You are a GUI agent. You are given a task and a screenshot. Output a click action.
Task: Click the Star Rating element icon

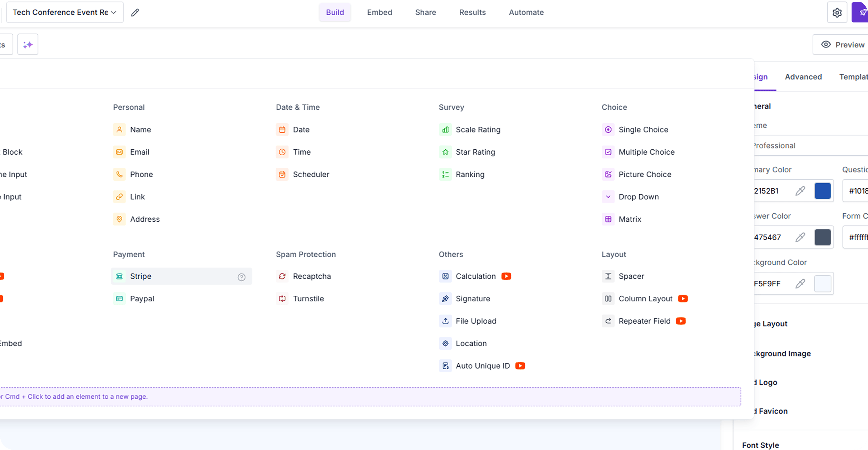click(445, 152)
